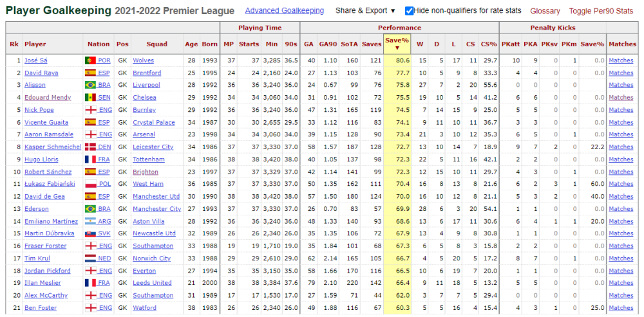Open David Raya's player page
The image size is (644, 317).
[41, 73]
